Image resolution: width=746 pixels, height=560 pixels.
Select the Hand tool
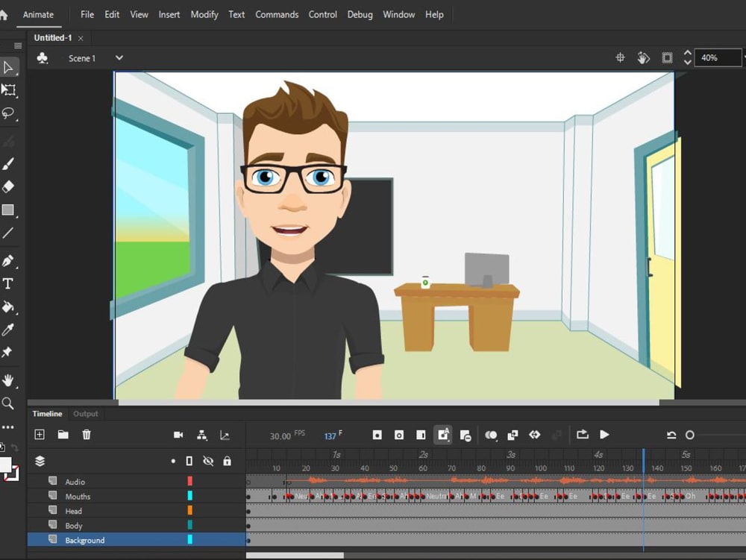pyautogui.click(x=8, y=380)
